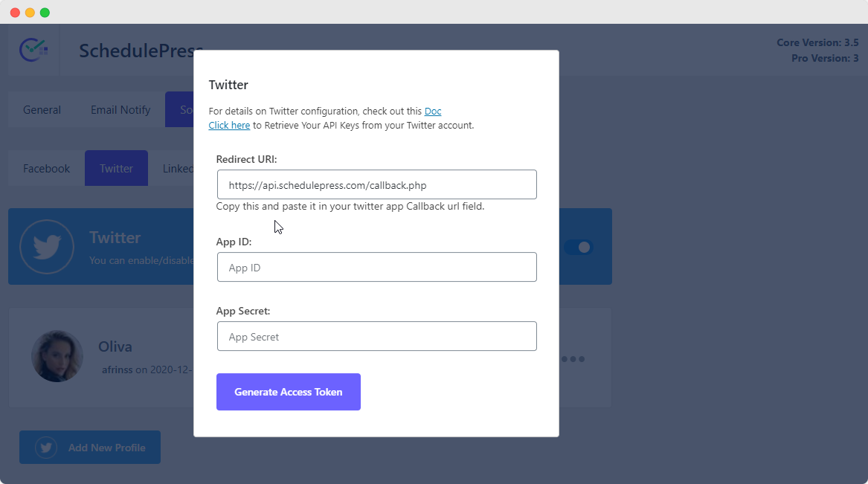Click into the App Secret field
Screen dimensions: 868x484
tap(377, 336)
